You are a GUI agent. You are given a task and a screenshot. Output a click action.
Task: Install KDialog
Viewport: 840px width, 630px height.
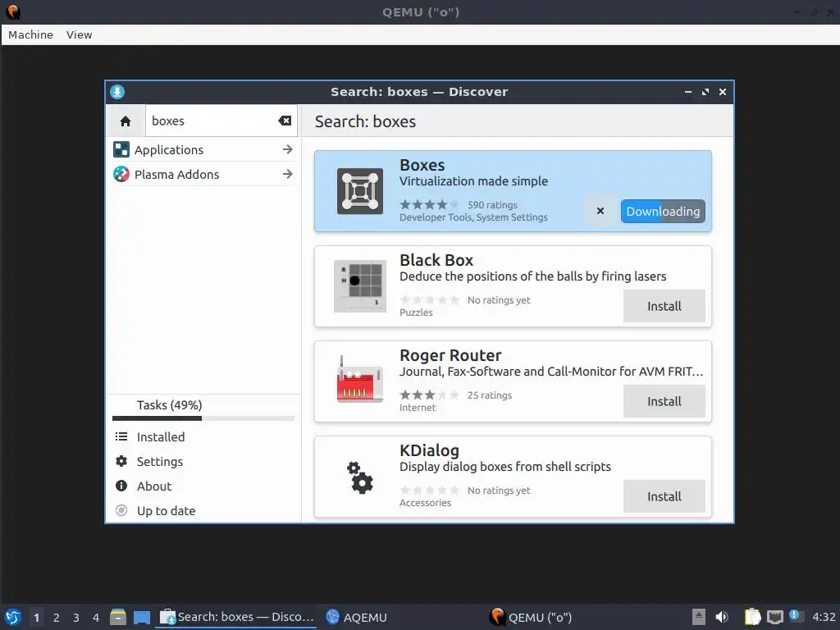point(664,496)
